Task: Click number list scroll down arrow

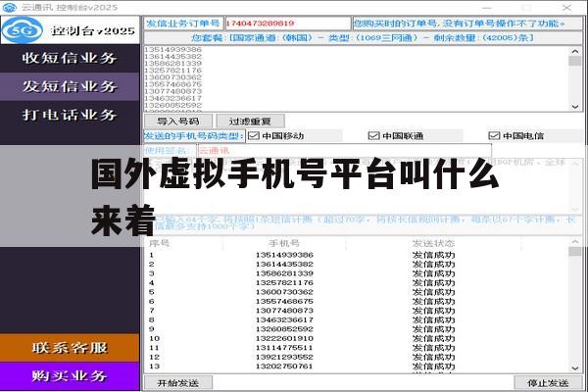Action: [575, 107]
